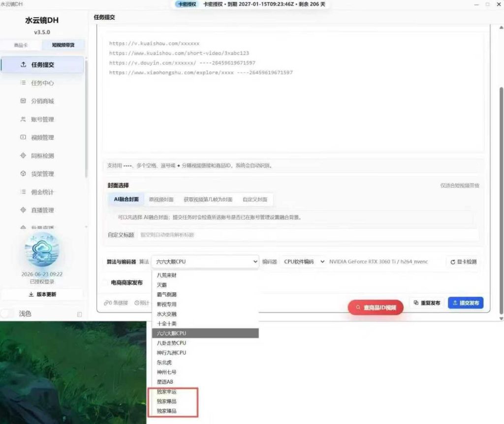Image resolution: width=504 pixels, height=424 pixels.
Task: Toggle the 浅色 theme switch
Action: [x=7, y=313]
